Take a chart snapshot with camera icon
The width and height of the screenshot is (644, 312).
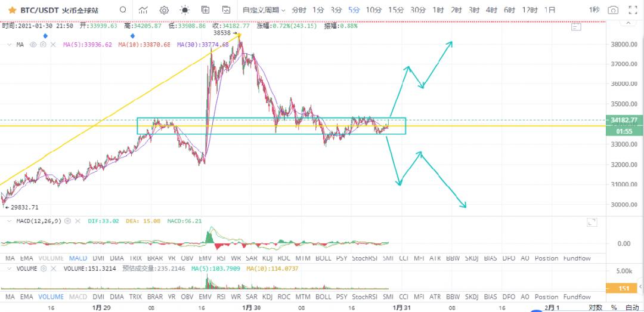point(613,10)
